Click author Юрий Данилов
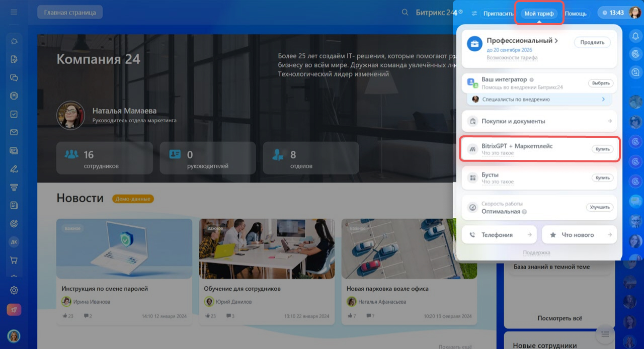The height and width of the screenshot is (349, 644). tap(233, 302)
